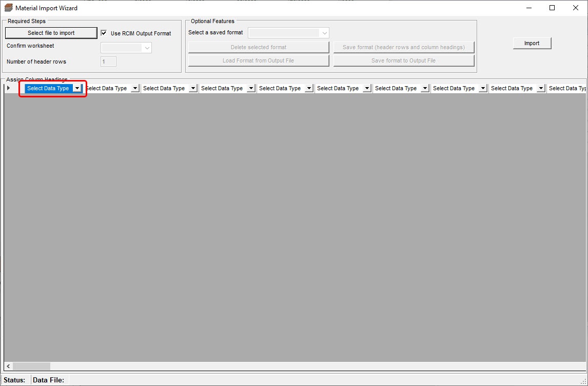Click Delete selected format button

coord(259,47)
